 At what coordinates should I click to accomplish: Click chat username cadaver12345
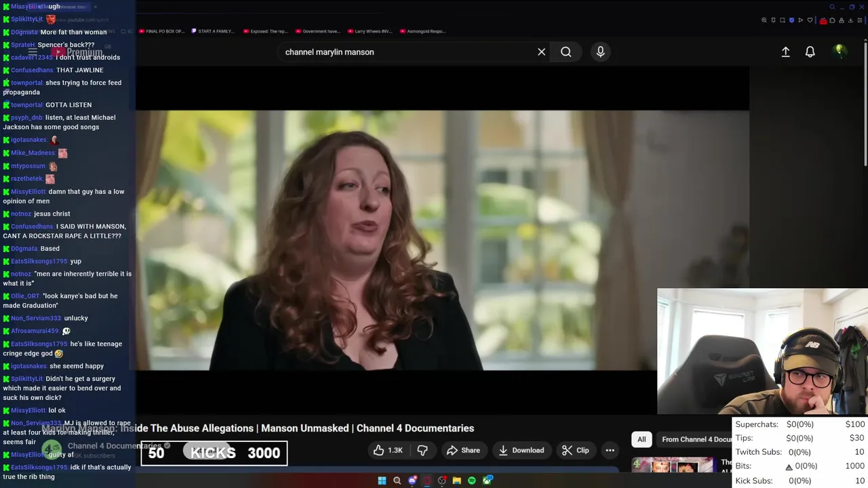(x=32, y=58)
